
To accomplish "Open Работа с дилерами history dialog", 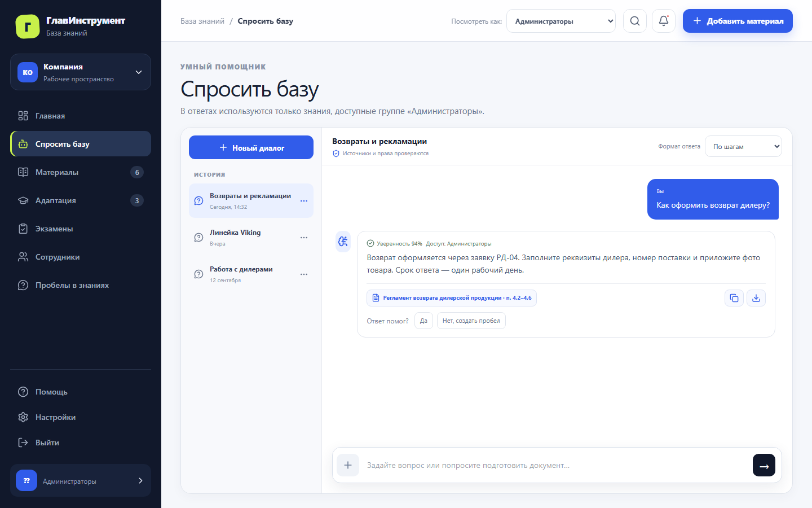I will (251, 274).
